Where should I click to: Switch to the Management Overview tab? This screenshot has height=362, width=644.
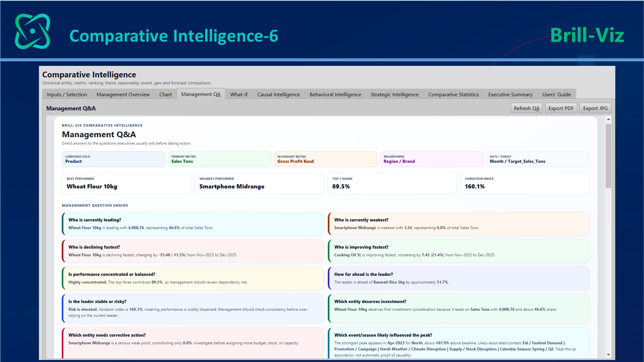[123, 94]
